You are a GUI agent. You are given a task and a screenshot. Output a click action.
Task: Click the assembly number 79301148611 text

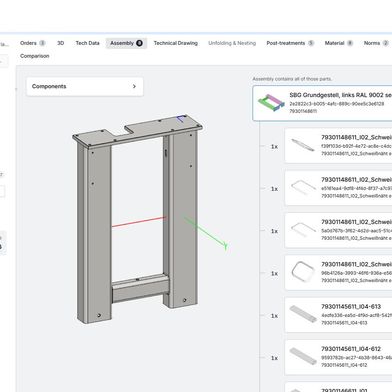303,111
